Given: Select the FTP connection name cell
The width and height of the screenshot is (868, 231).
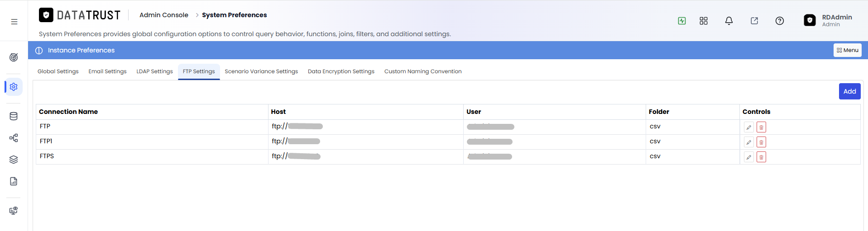Looking at the screenshot, I should pos(152,127).
